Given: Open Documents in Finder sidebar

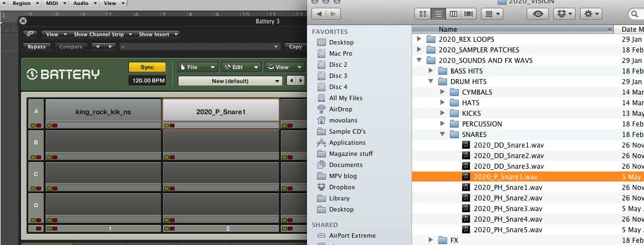Looking at the screenshot, I should point(345,164).
